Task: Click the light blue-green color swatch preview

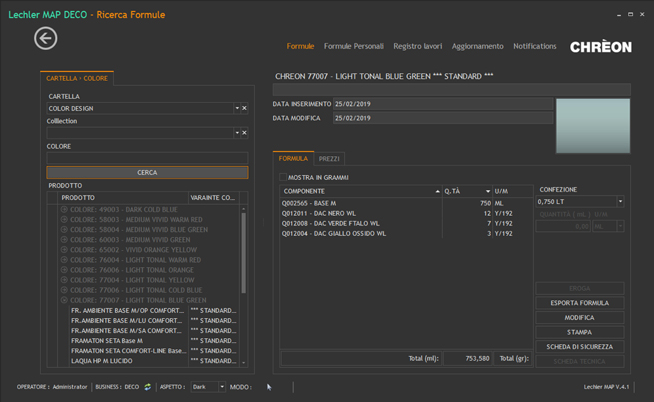Action: tap(593, 126)
